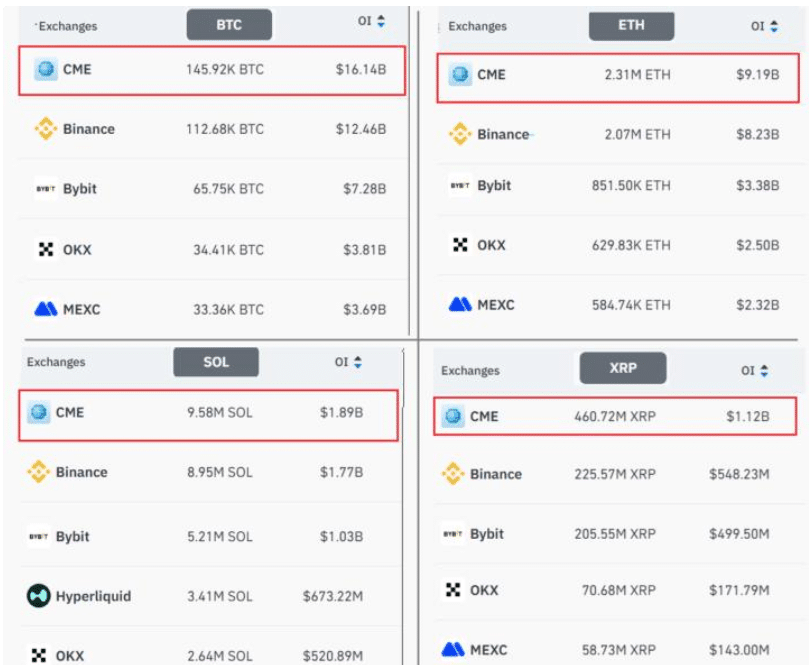The image size is (809, 665).
Task: Sort the SOL table by OI
Action: click(x=349, y=362)
